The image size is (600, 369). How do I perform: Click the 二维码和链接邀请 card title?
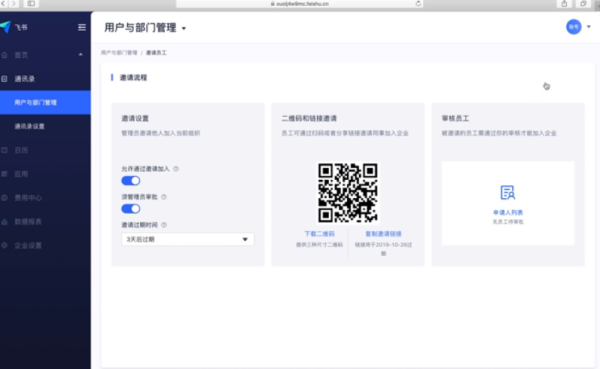pos(309,118)
